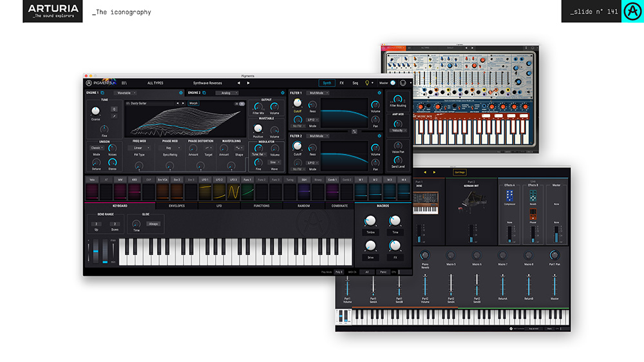This screenshot has width=644, height=362.
Task: Click the Wavetable Position knob
Action: click(258, 129)
